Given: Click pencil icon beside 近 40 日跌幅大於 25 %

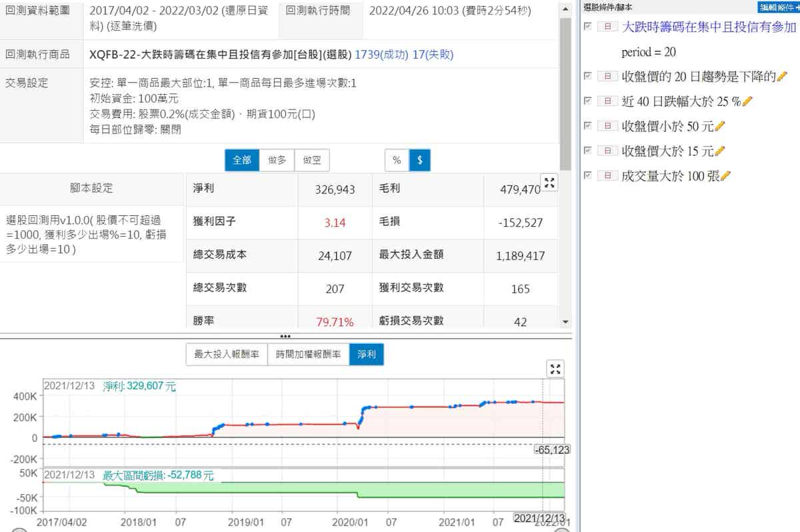Looking at the screenshot, I should point(747,101).
